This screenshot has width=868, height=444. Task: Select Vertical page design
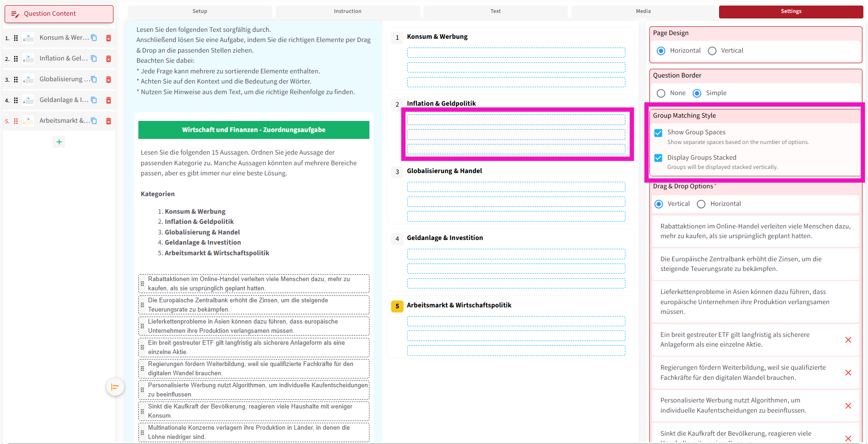point(712,51)
